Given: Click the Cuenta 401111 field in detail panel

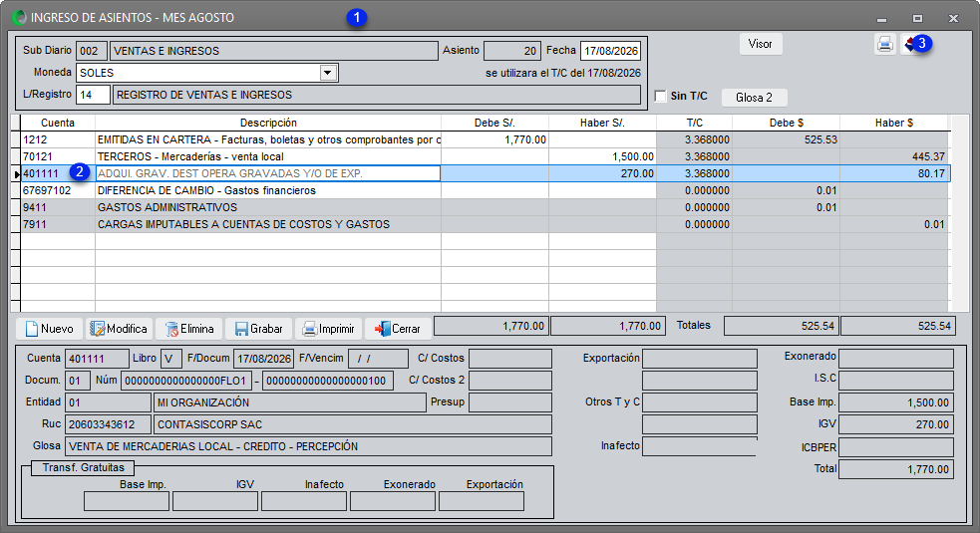Looking at the screenshot, I should (x=97, y=358).
